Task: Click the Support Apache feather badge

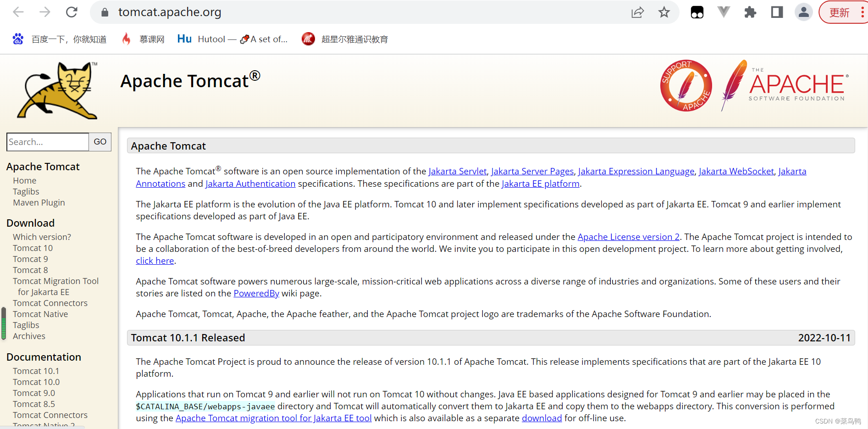Action: tap(685, 86)
